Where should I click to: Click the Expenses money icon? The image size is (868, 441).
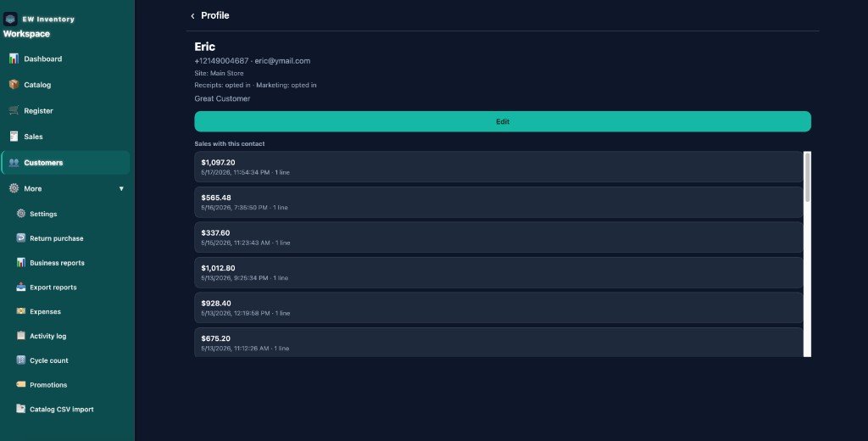tap(21, 310)
